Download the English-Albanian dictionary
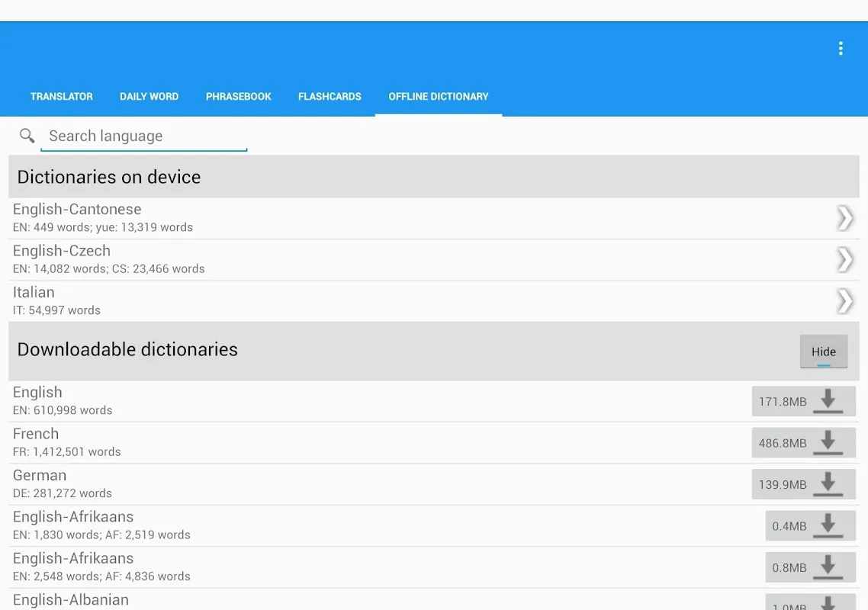Image resolution: width=868 pixels, height=610 pixels. click(830, 605)
